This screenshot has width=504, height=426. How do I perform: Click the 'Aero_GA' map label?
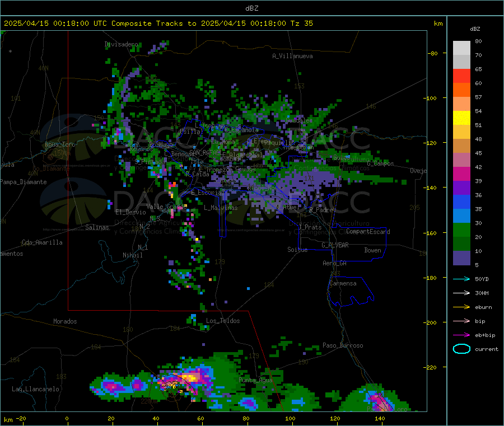(x=335, y=263)
